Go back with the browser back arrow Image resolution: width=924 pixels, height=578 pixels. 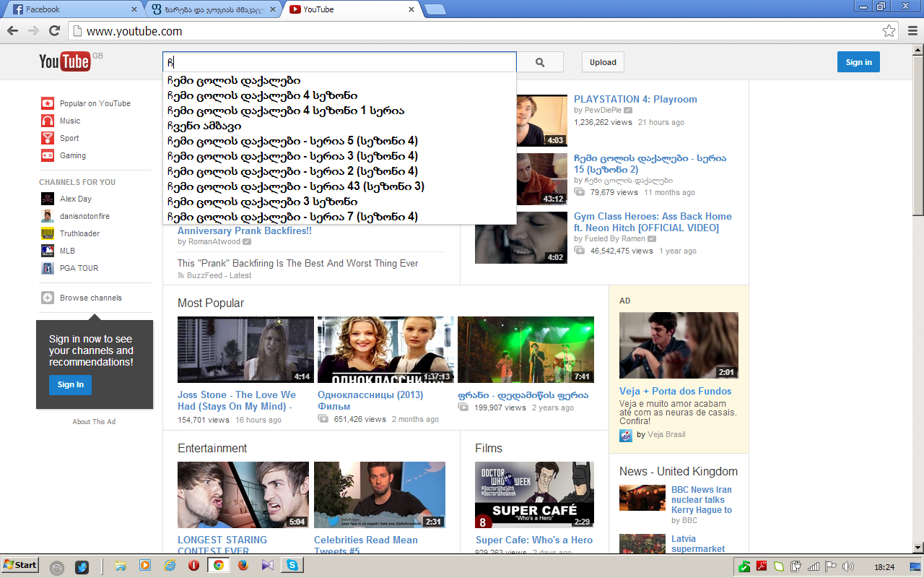coord(12,31)
